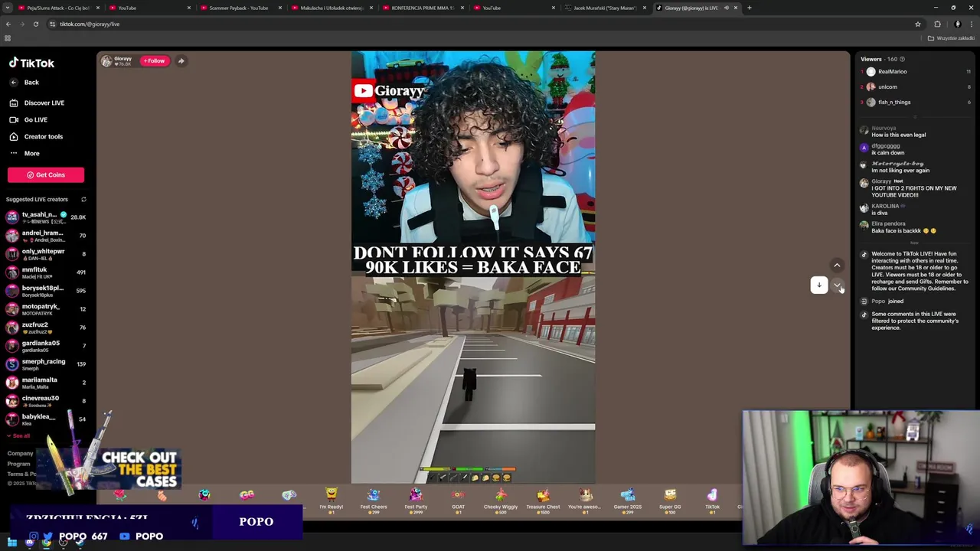Click the live video stream
Viewport: 980px width, 551px height.
(473, 268)
